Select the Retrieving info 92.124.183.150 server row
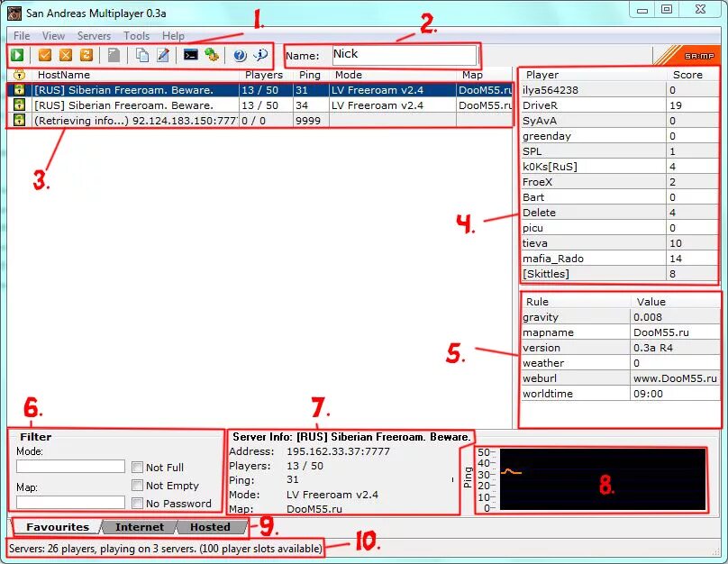This screenshot has height=564, width=728. tap(260, 121)
